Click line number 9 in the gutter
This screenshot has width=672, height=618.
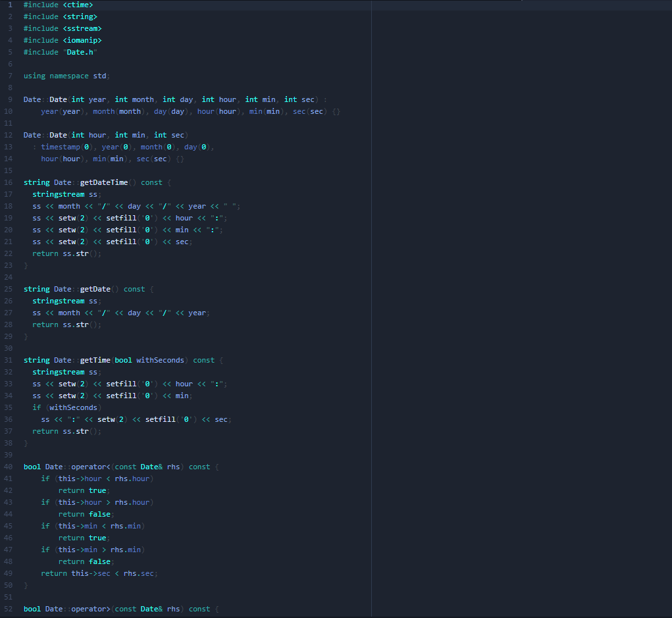(x=11, y=99)
